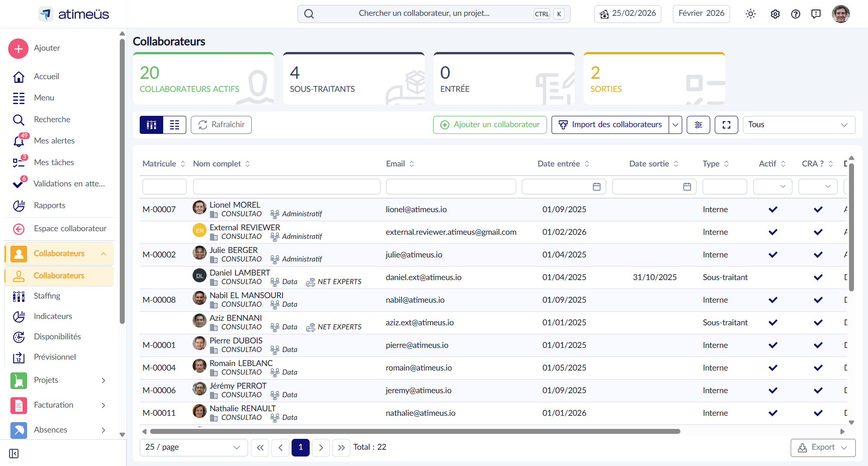
Task: Open Espace collaborateur
Action: click(70, 228)
